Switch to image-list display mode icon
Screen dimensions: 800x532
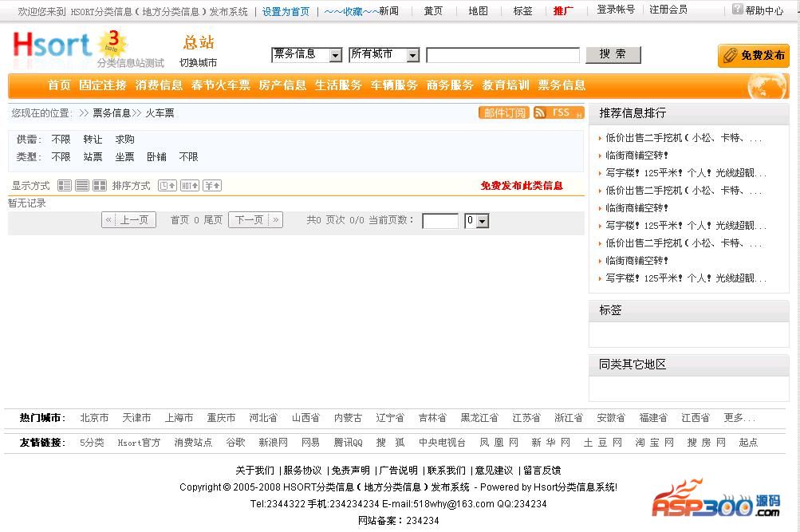coord(65,186)
